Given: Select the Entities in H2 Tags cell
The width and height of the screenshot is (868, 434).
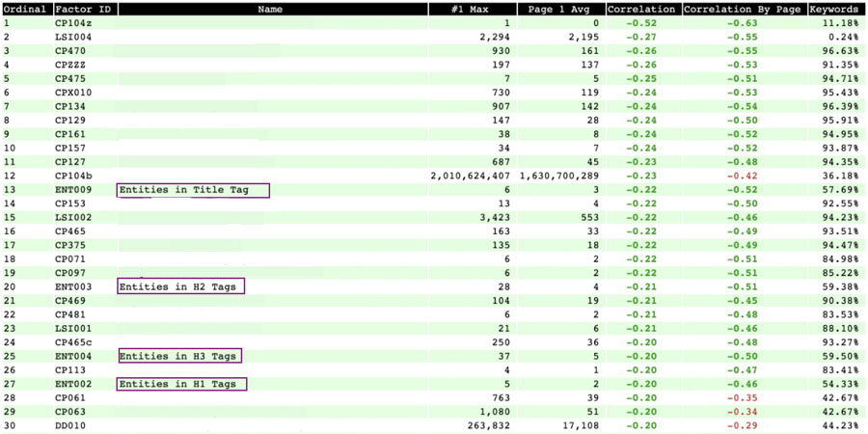Looking at the screenshot, I should pyautogui.click(x=180, y=286).
